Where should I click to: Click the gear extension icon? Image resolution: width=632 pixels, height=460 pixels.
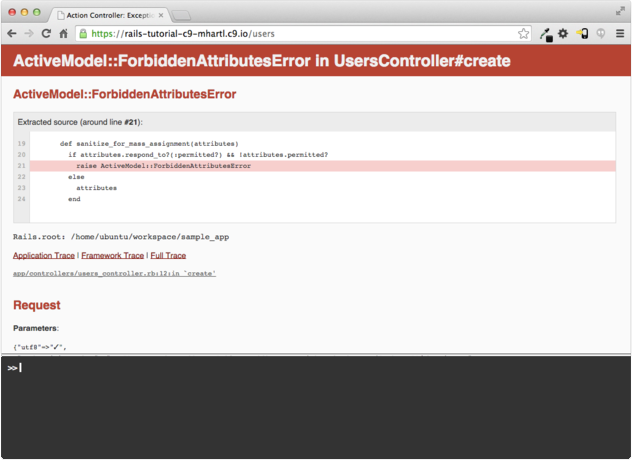pos(563,33)
